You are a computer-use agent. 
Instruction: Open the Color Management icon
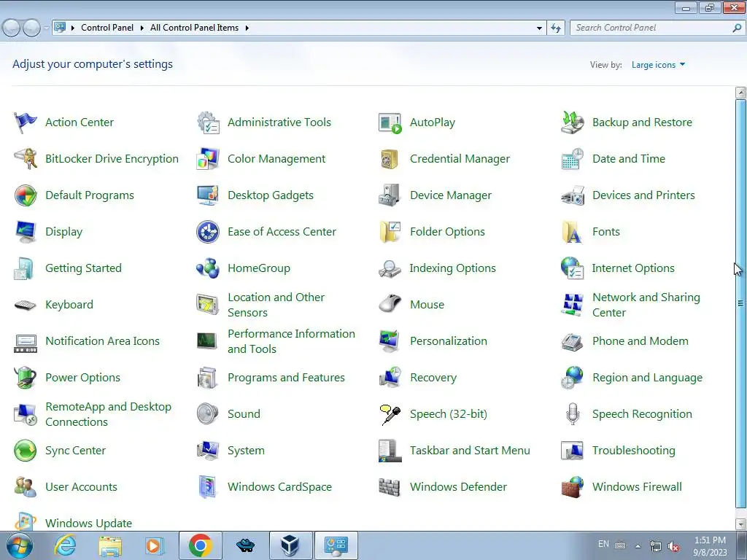click(x=208, y=159)
